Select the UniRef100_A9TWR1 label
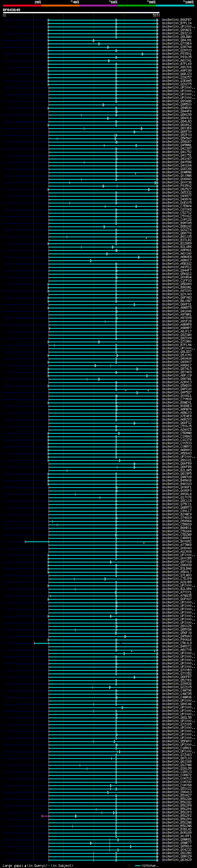This screenshot has height=868, width=197. point(177,314)
